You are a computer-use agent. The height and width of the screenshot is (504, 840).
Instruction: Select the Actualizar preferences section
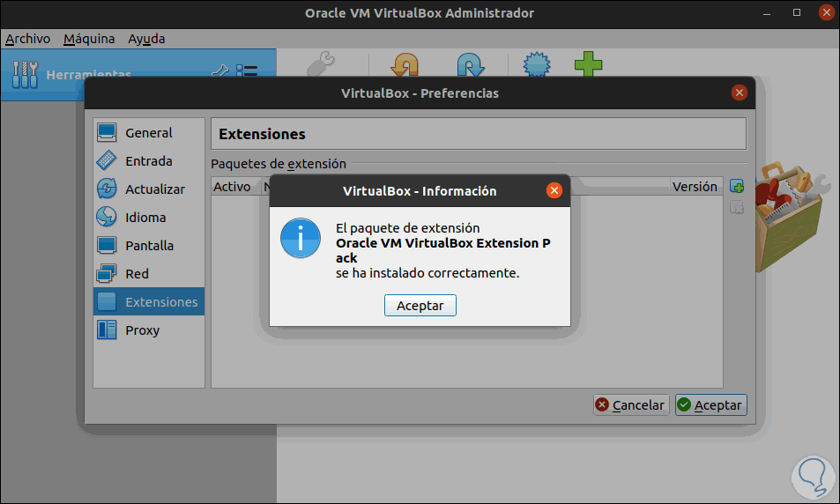149,189
